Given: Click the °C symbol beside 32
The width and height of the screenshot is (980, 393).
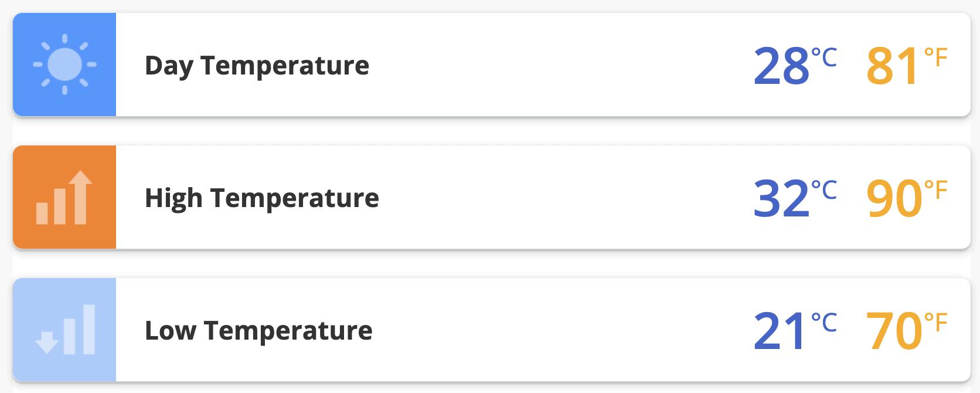Looking at the screenshot, I should coord(824,190).
